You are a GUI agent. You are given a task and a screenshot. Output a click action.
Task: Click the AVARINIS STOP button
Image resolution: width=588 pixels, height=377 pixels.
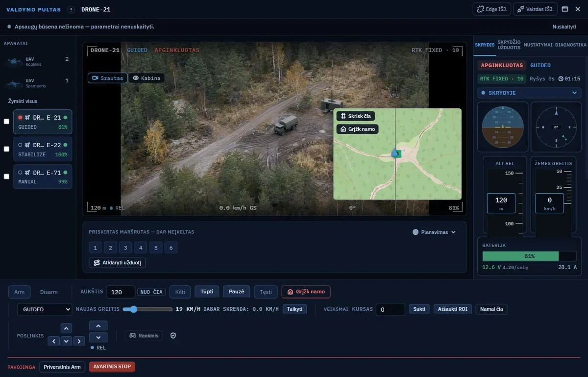coord(112,367)
